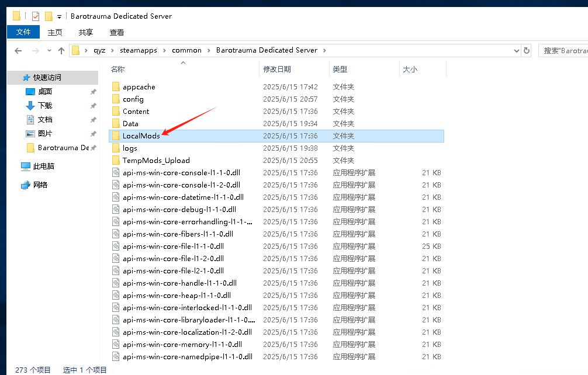Select file name api-ms-win-core-handle-l1-1-0.dll

[179, 283]
